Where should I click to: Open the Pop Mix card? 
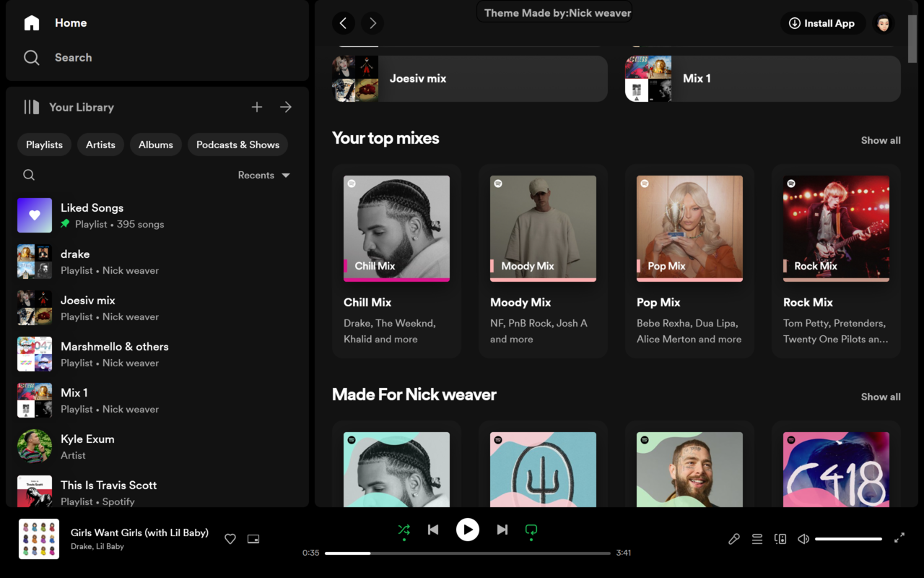(x=689, y=261)
